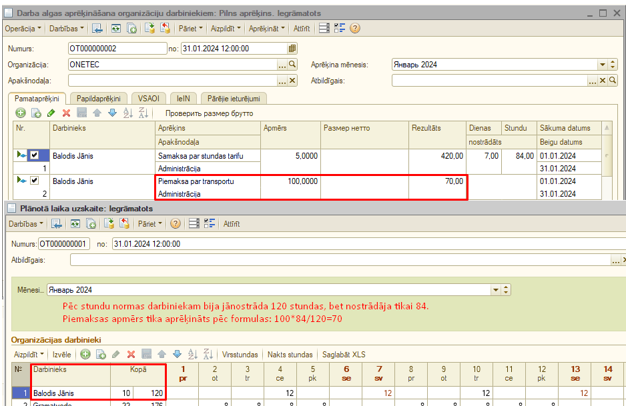
Task: Click green add icon in Organizācijas darbinieki toolbar
Action: pos(86,354)
